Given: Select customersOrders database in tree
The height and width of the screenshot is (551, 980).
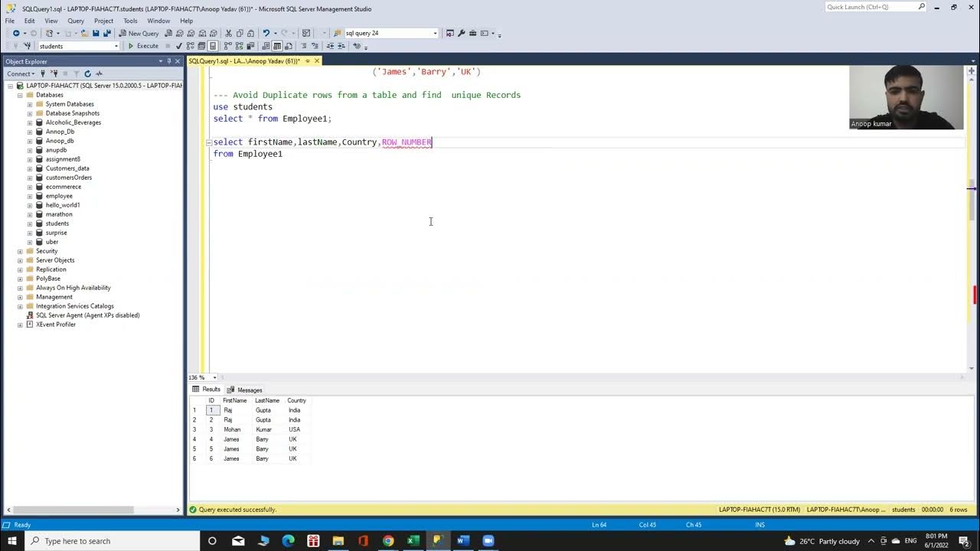Looking at the screenshot, I should 68,178.
